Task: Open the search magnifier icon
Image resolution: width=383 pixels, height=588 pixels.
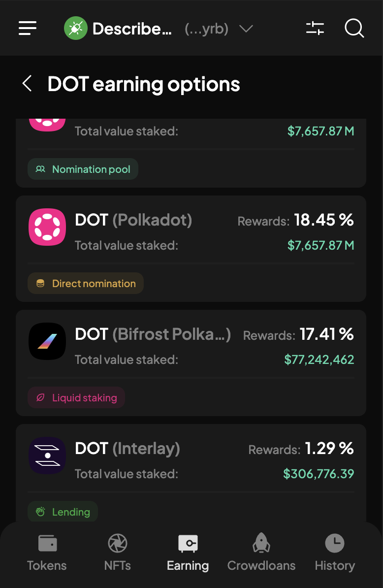Action: point(354,28)
